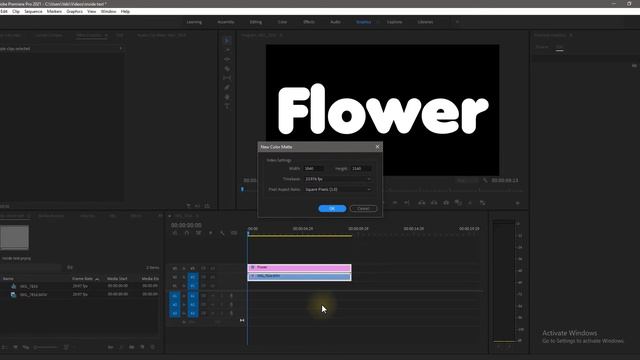Viewport: 640px width, 360px height.
Task: Add a marker from the timeline header
Action: pos(210,233)
